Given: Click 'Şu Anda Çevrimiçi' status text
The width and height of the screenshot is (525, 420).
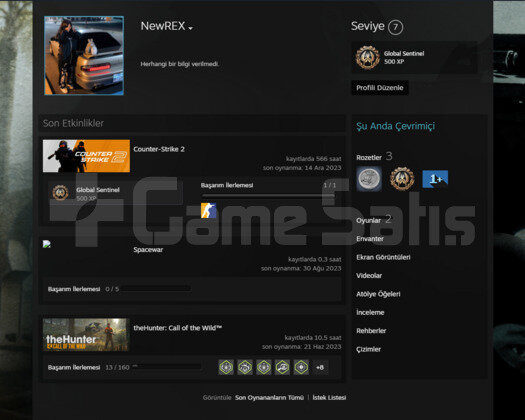Looking at the screenshot, I should click(x=395, y=126).
